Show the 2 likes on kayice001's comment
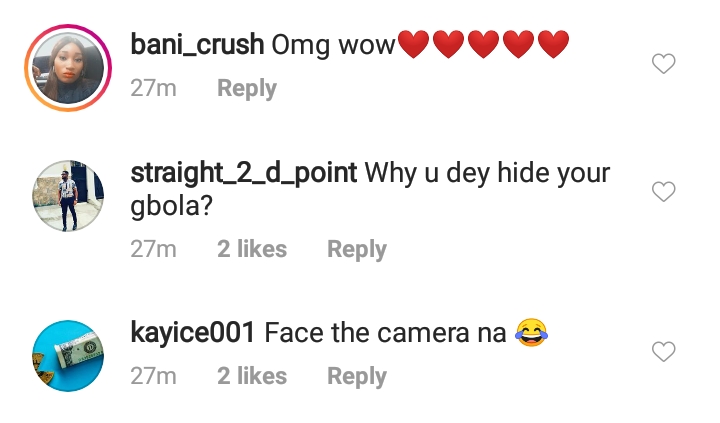This screenshot has width=720, height=423. (x=252, y=376)
